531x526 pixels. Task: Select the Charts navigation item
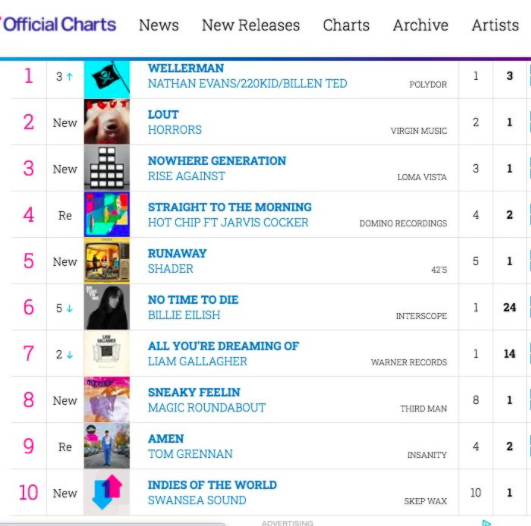click(346, 25)
